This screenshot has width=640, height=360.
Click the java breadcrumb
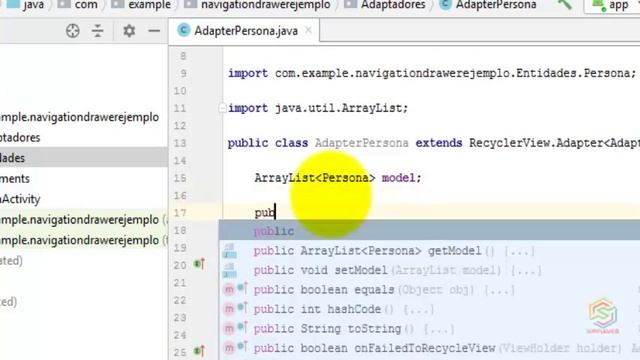click(x=25, y=5)
